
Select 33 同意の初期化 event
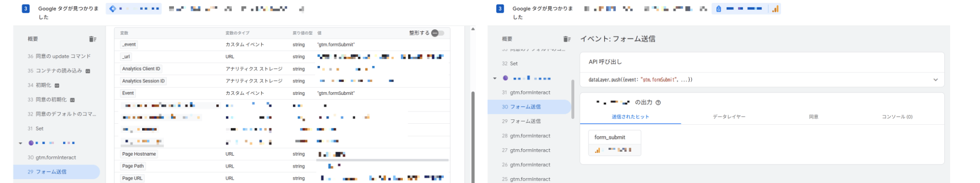click(x=47, y=100)
